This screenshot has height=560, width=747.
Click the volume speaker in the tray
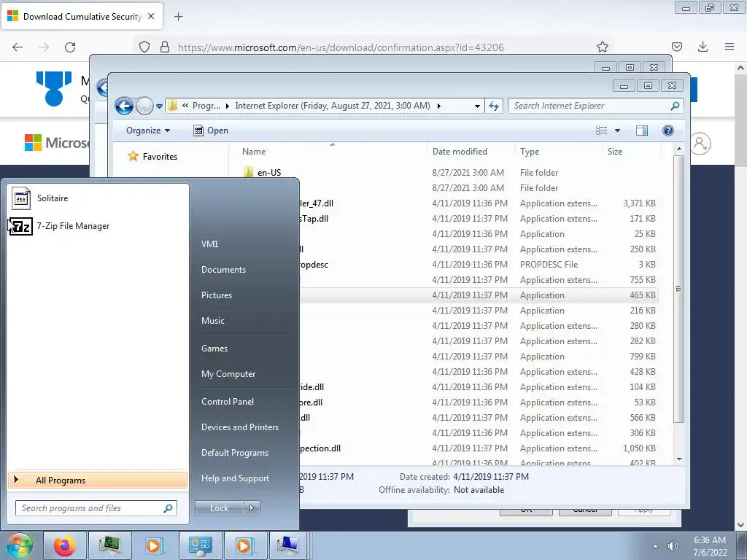coord(673,546)
